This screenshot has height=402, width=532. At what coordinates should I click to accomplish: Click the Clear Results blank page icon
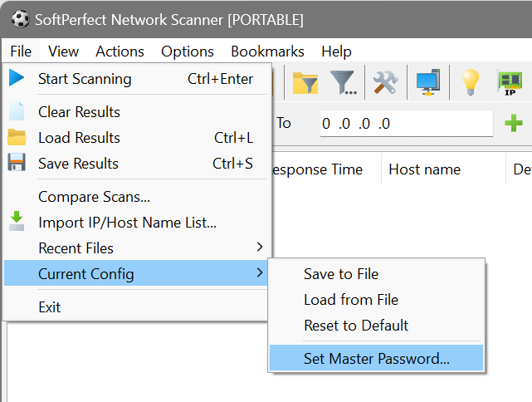[x=17, y=110]
